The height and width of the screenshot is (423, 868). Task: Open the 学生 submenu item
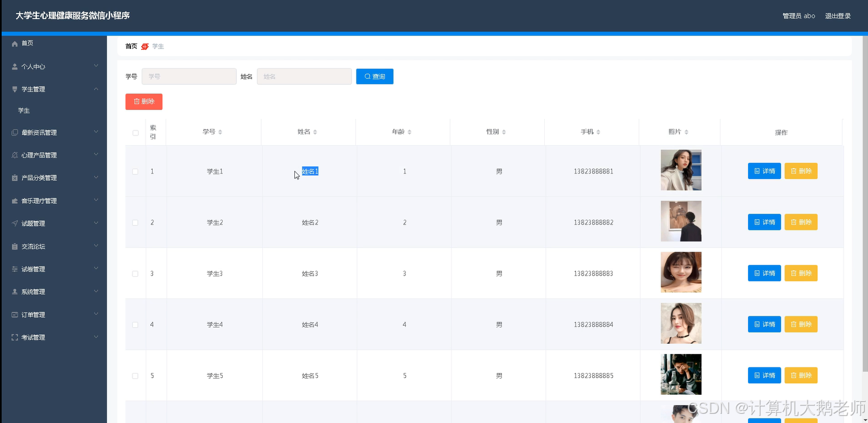[x=24, y=110]
